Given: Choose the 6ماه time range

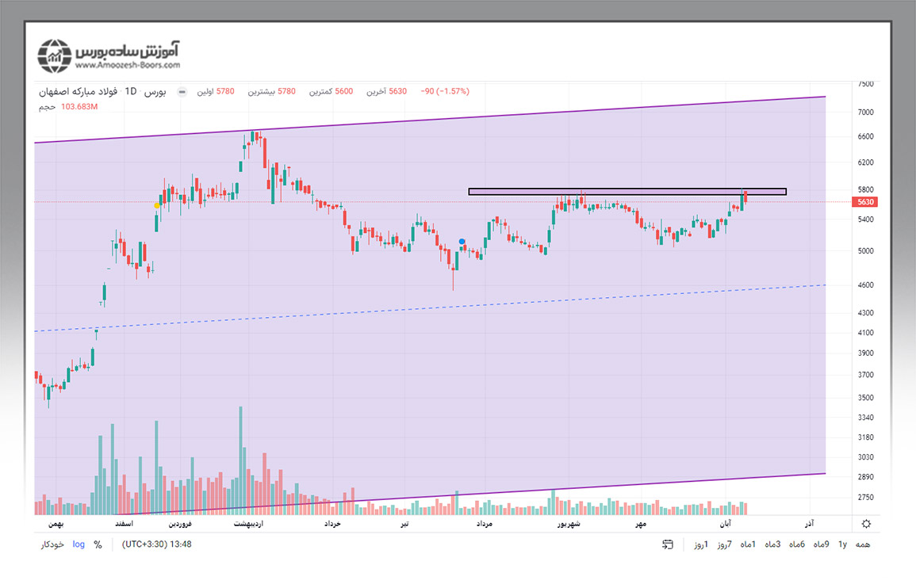Looking at the screenshot, I should (797, 544).
